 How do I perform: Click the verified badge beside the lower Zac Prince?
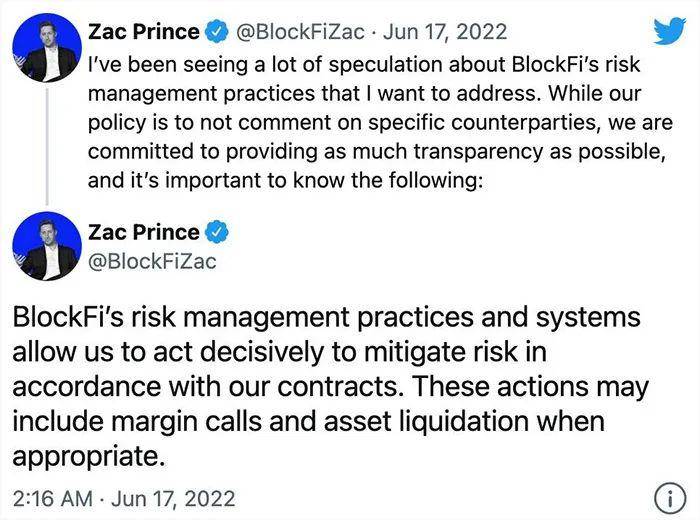[217, 232]
